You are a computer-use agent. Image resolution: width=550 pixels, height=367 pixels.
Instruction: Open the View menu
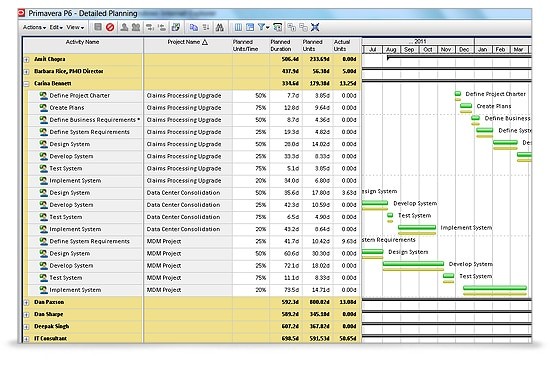[x=75, y=27]
